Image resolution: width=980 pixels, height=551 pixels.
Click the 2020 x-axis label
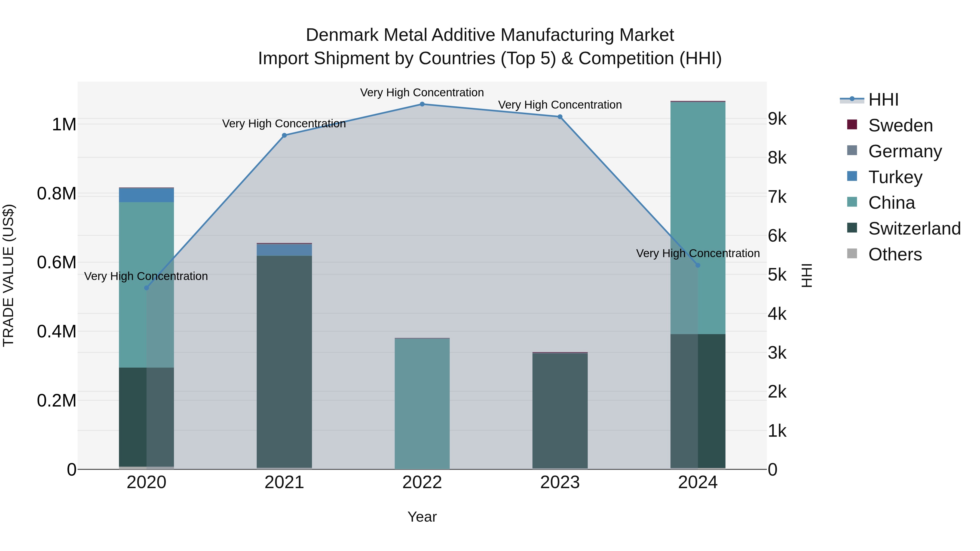[x=146, y=482]
